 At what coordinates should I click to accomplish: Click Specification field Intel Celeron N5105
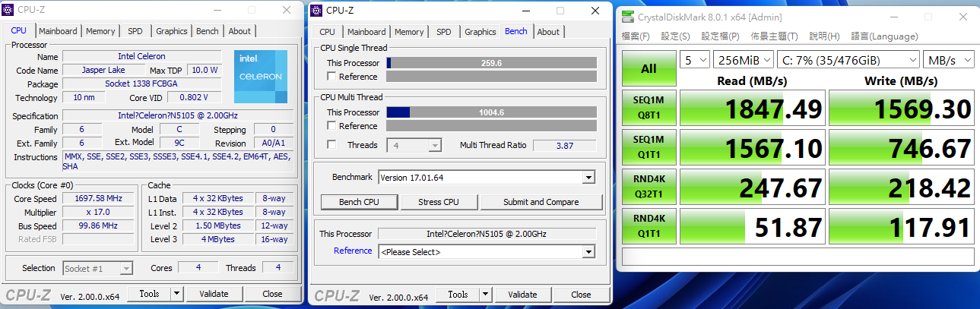(x=177, y=115)
